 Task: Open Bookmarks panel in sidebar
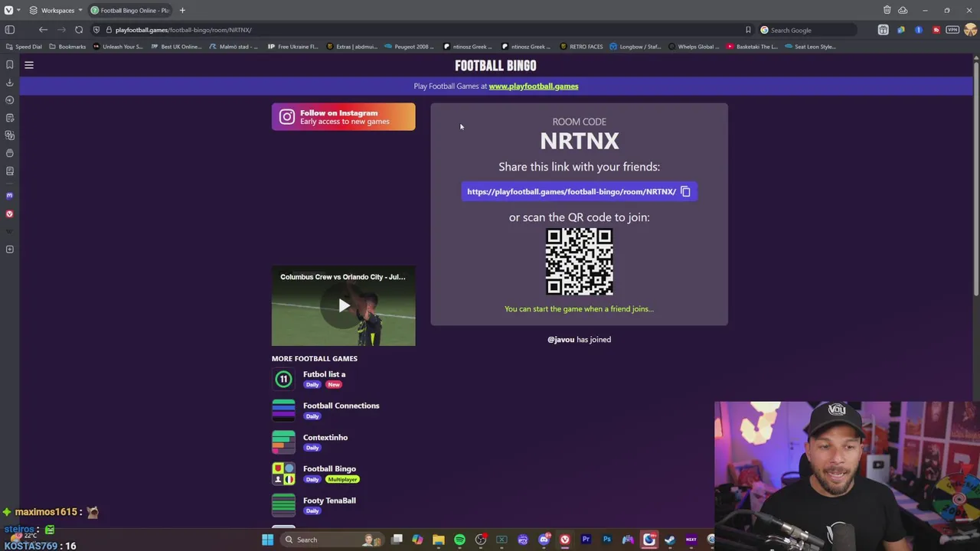click(9, 65)
